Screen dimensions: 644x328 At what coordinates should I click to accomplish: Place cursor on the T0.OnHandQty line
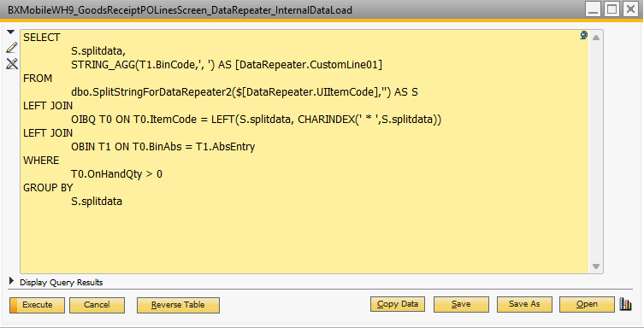[116, 174]
